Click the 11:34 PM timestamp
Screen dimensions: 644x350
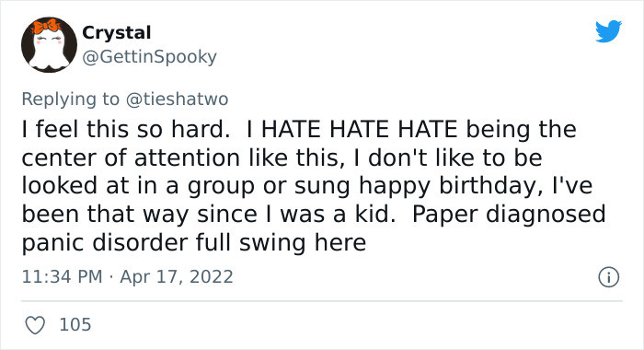[x=62, y=276]
